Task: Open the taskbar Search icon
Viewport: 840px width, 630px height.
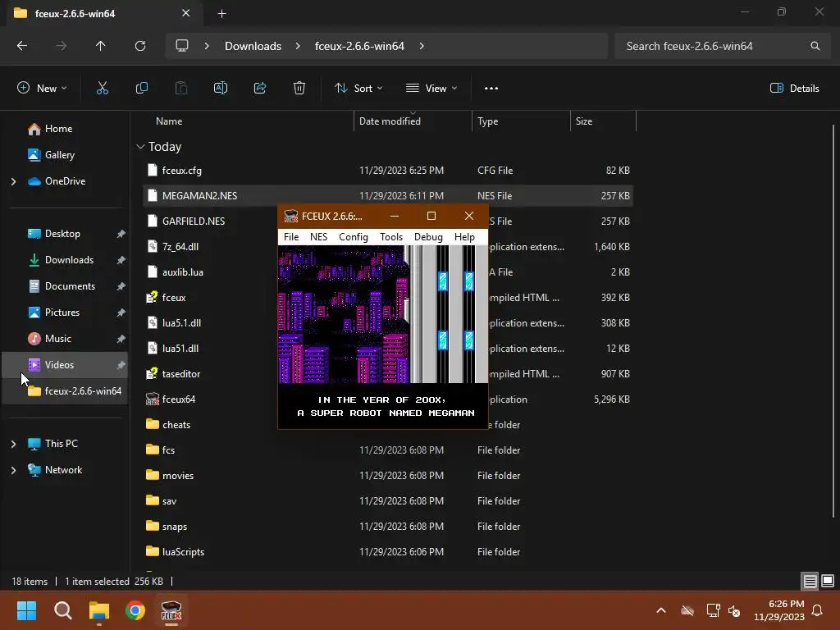Action: [62, 610]
